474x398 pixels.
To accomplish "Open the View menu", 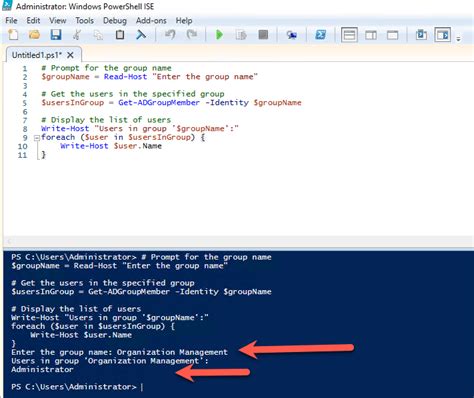I will coord(58,21).
